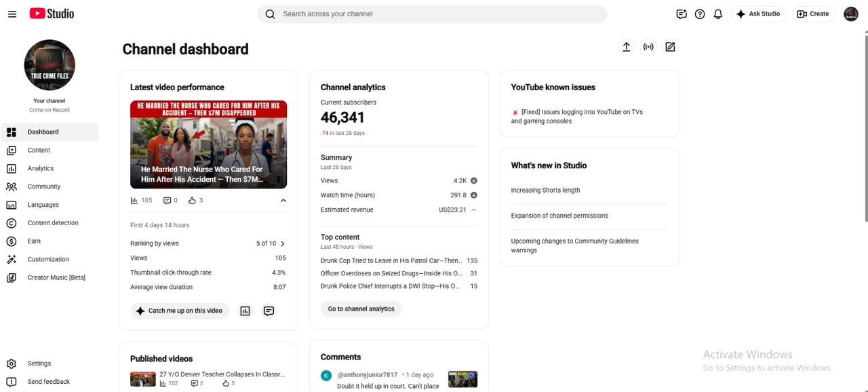Viewport: 868px width, 392px height.
Task: Click views icon showing 102 in Published videos
Action: pos(163,383)
